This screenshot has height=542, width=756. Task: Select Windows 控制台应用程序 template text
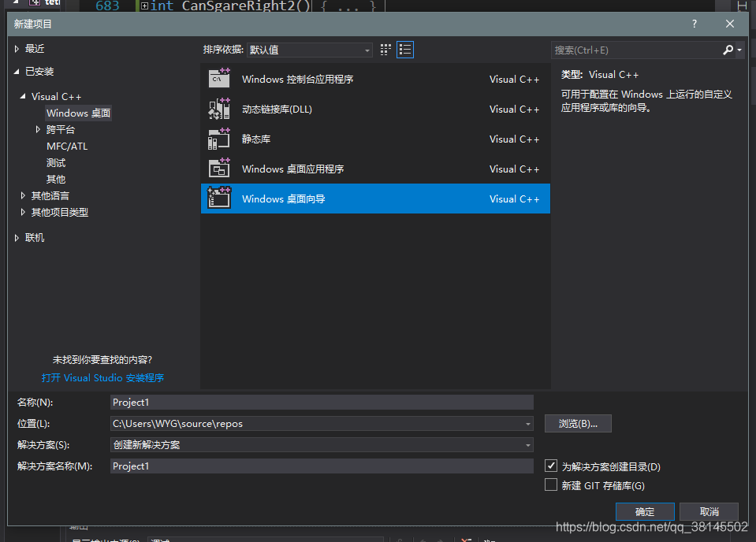(297, 79)
